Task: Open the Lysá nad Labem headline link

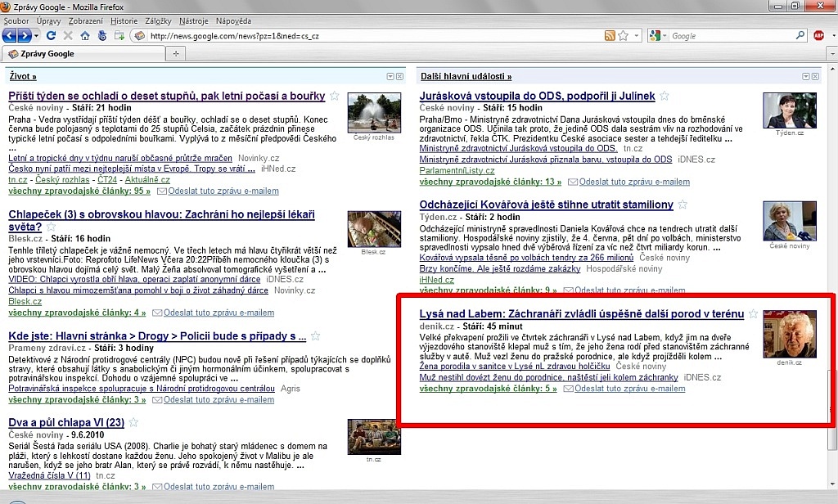Action: coord(581,313)
